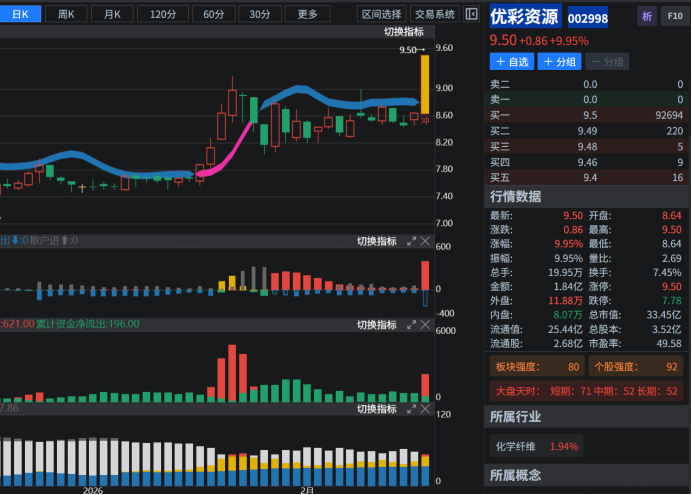This screenshot has width=692, height=495.
Task: Open F10 company info
Action: (675, 17)
